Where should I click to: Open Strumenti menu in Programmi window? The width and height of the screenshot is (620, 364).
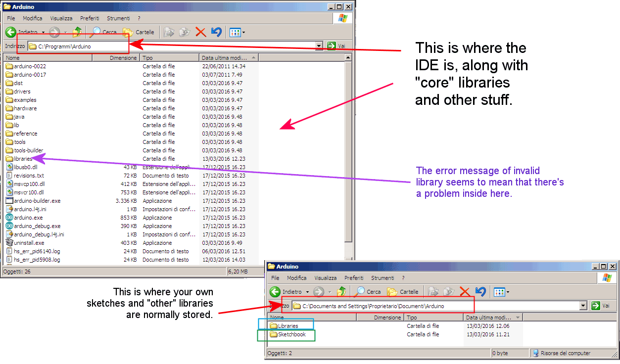pos(118,18)
